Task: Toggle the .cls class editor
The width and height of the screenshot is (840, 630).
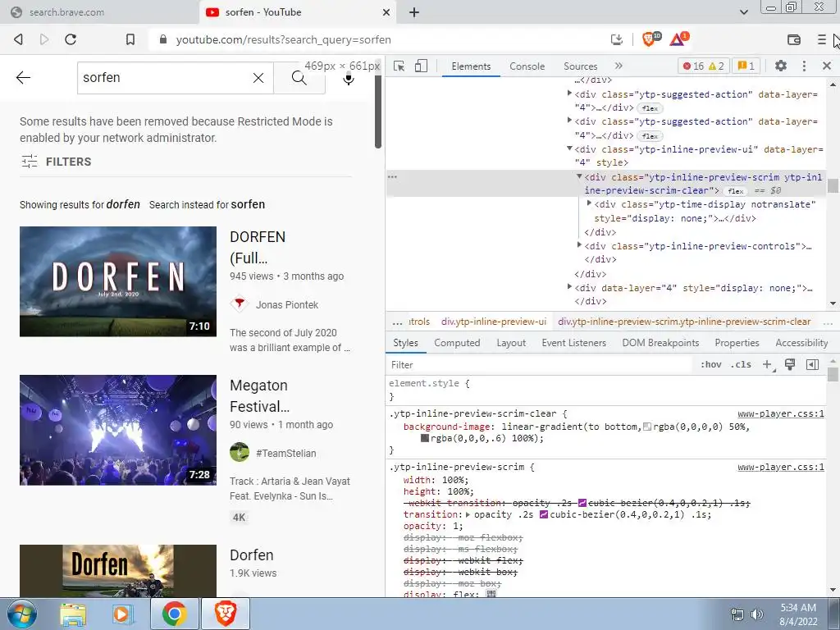Action: pos(742,365)
